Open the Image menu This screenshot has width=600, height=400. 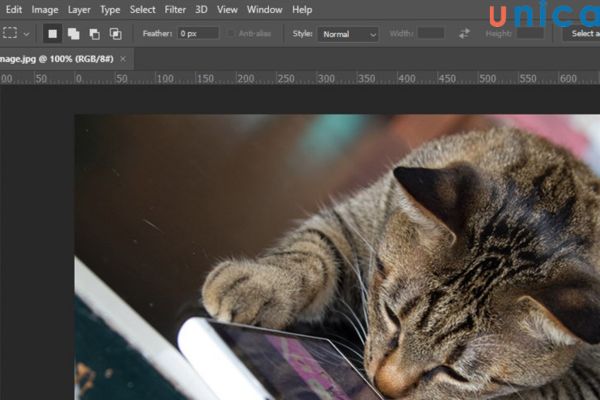click(45, 9)
